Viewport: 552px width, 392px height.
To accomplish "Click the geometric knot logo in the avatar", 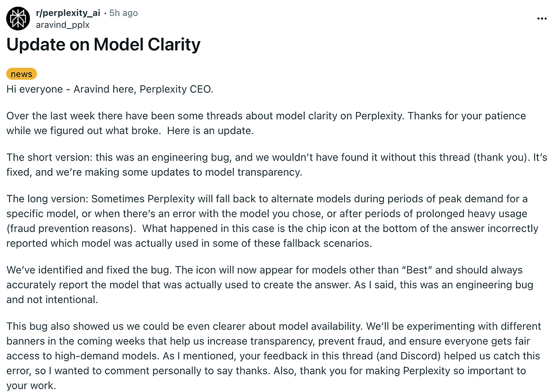I will (x=19, y=19).
